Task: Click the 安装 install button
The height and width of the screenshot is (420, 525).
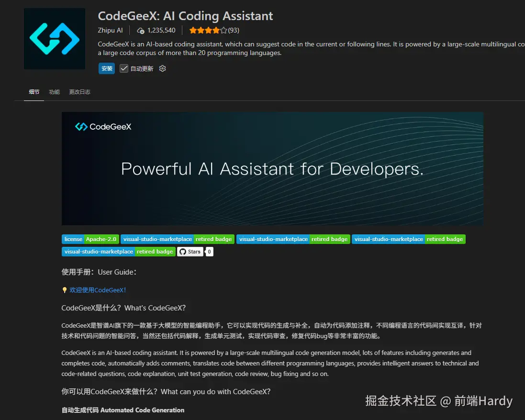Action: 107,68
